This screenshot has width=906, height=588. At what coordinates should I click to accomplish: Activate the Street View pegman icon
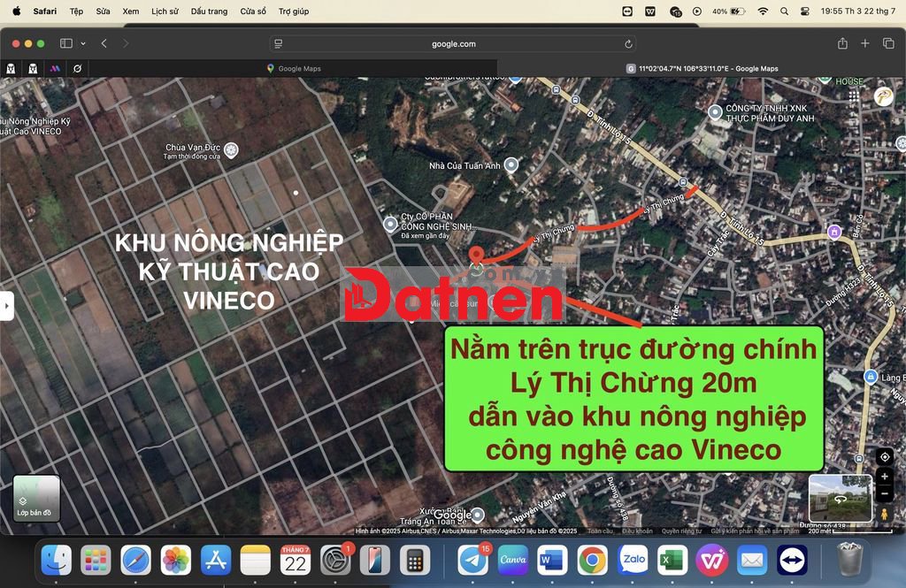click(884, 513)
